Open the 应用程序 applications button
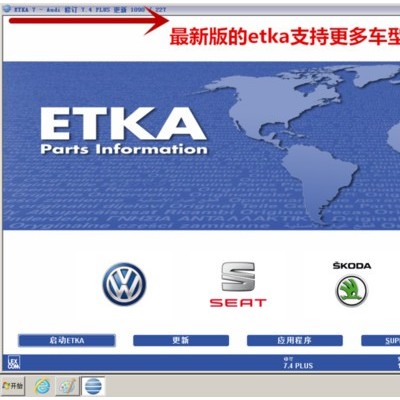Viewport: 400px width, 400px height. [x=295, y=341]
